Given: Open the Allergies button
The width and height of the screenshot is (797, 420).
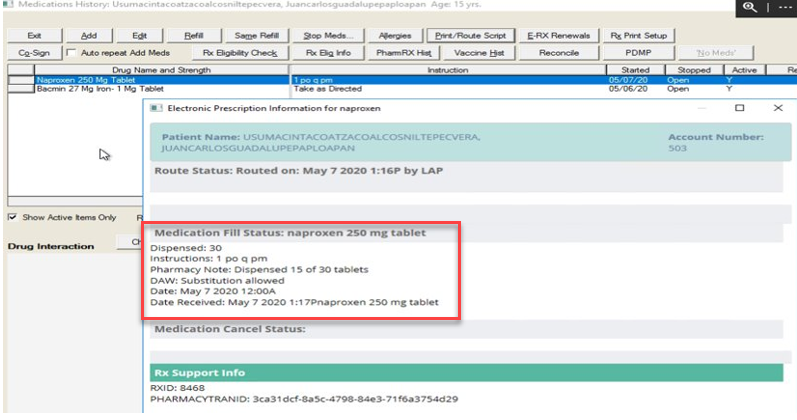Looking at the screenshot, I should [394, 36].
